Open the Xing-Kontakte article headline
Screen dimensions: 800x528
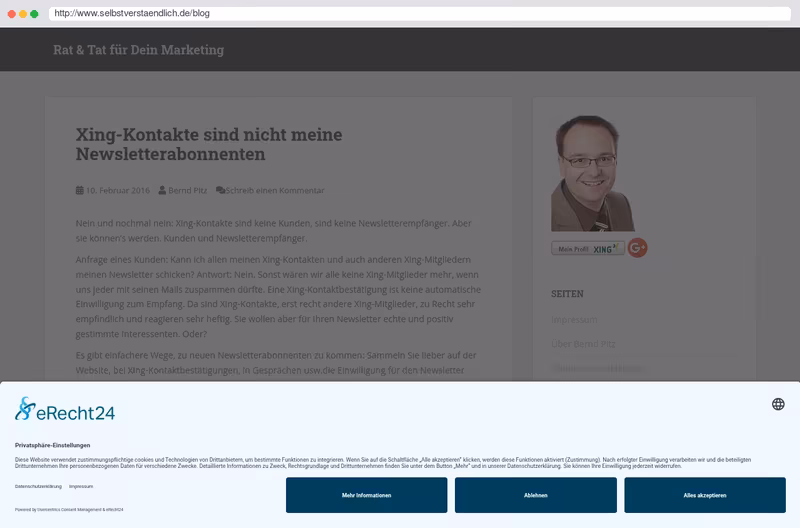209,144
